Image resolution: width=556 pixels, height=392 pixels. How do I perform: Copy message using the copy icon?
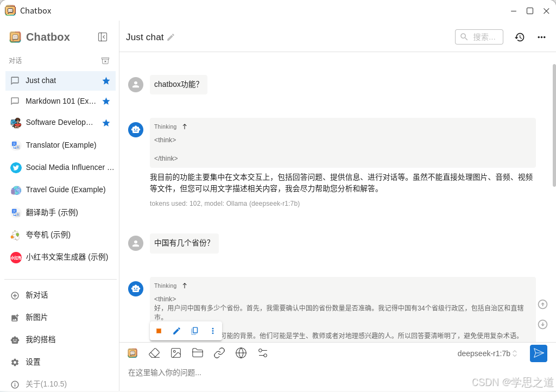click(194, 331)
